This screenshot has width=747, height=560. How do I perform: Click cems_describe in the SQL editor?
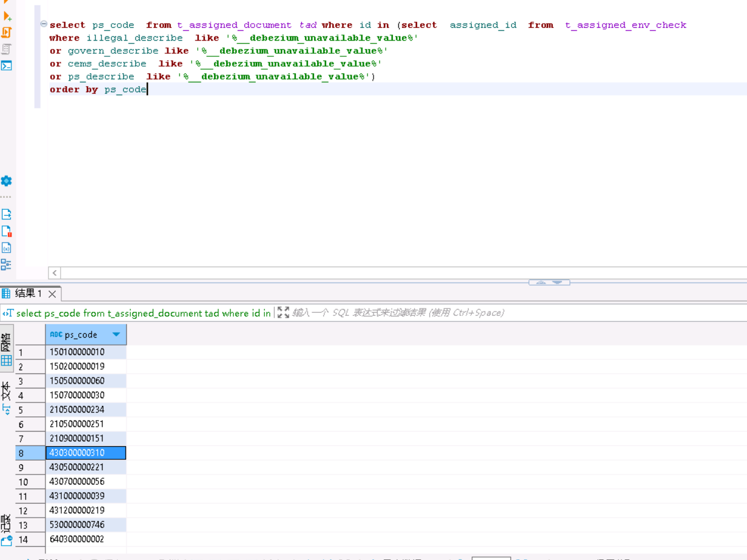pyautogui.click(x=107, y=64)
